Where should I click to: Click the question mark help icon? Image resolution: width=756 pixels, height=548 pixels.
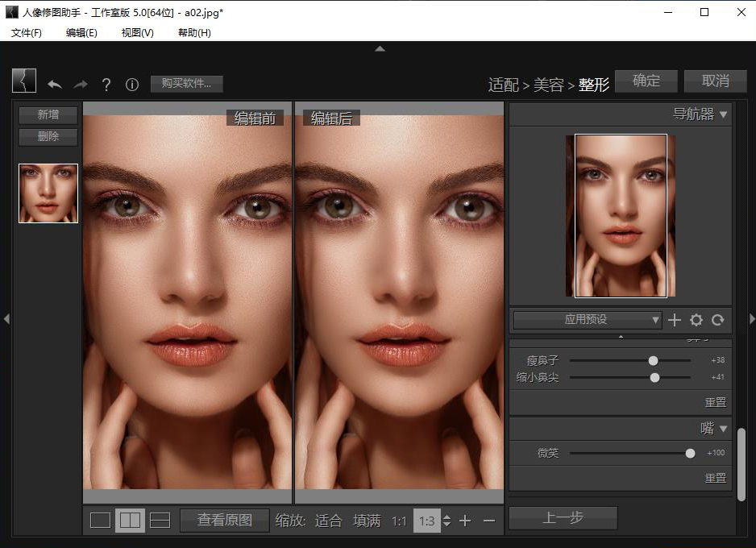[106, 84]
